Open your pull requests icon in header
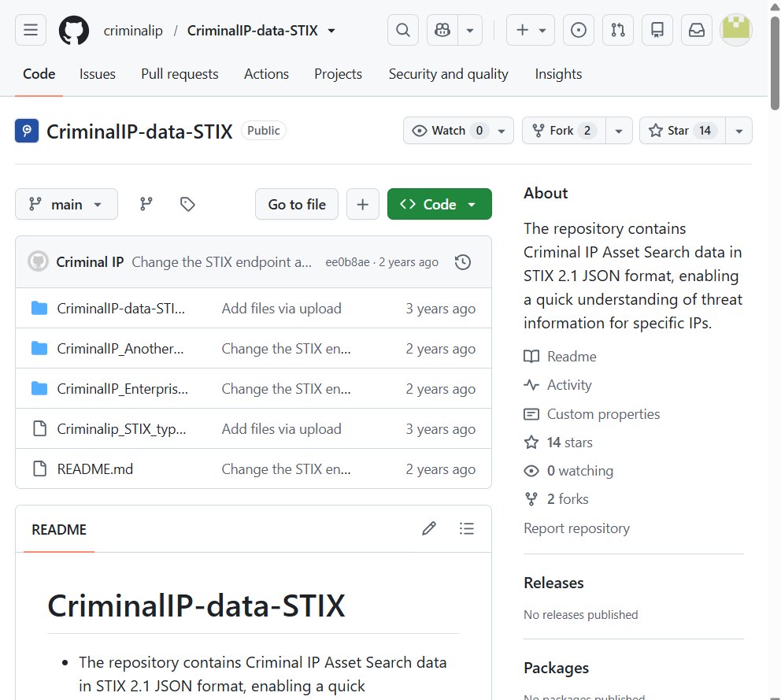781x700 pixels. (x=617, y=30)
